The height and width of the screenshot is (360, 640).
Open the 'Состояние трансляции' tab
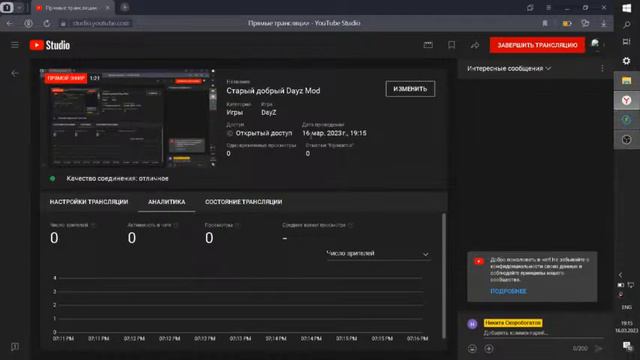[x=244, y=202]
